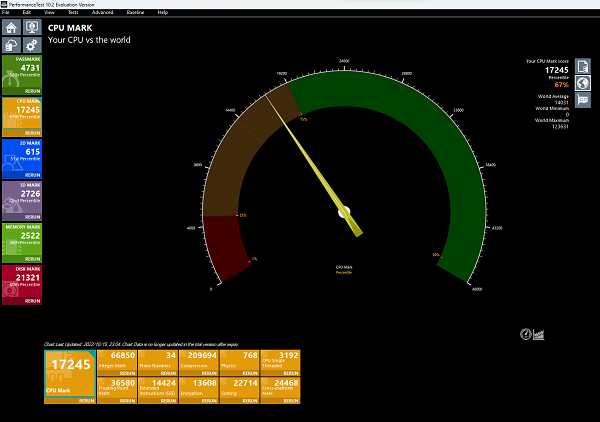Switch to the gauge dial view icon
Image resolution: width=600 pixels, height=422 pixels.
click(526, 334)
